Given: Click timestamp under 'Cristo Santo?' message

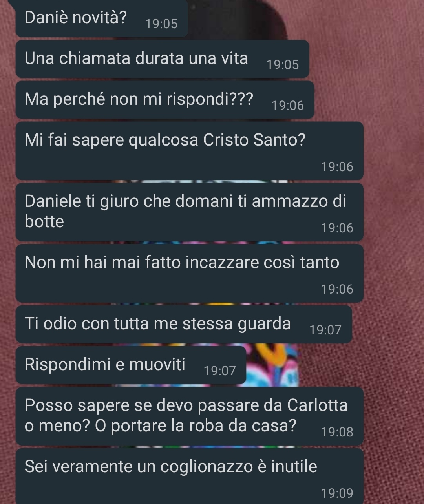Looking at the screenshot, I should pos(337,167).
